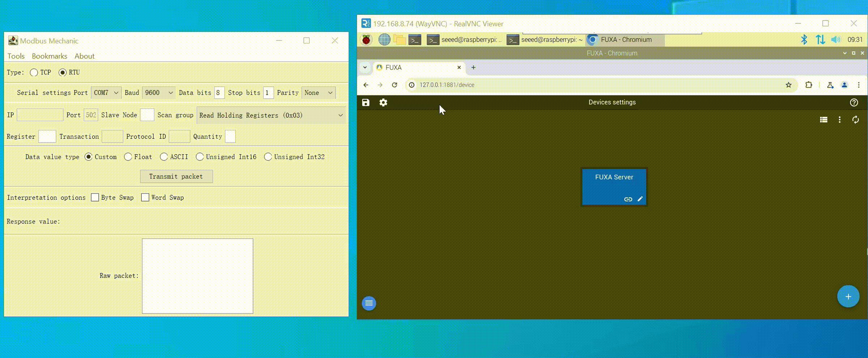The image size is (868, 358).
Task: Open the Scan group Read Holding Registers dropdown
Action: pos(271,115)
